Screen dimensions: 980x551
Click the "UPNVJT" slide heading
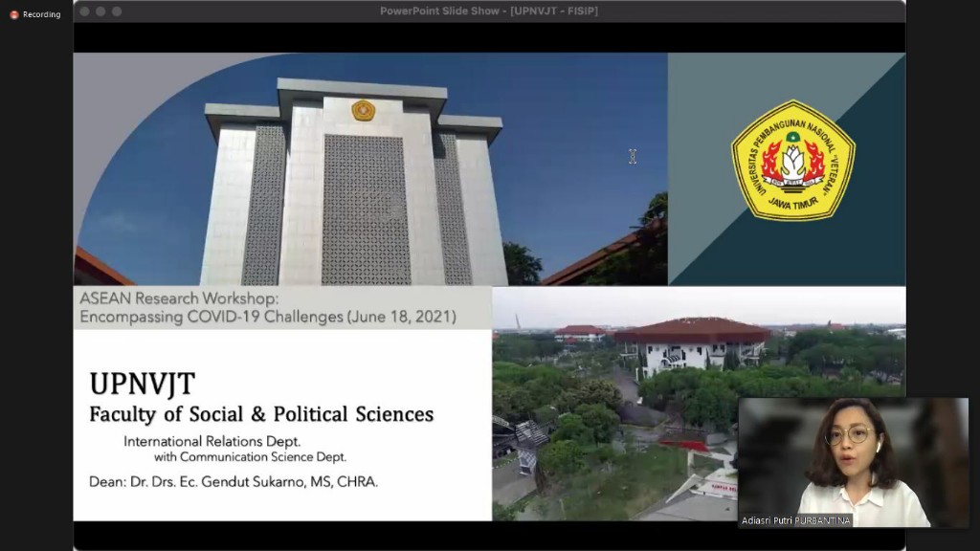[143, 384]
